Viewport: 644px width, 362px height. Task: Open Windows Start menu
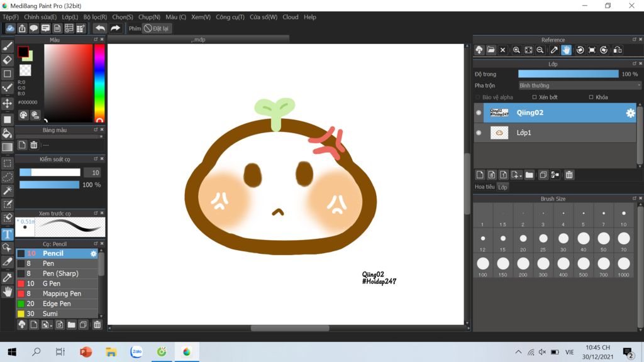[12, 352]
